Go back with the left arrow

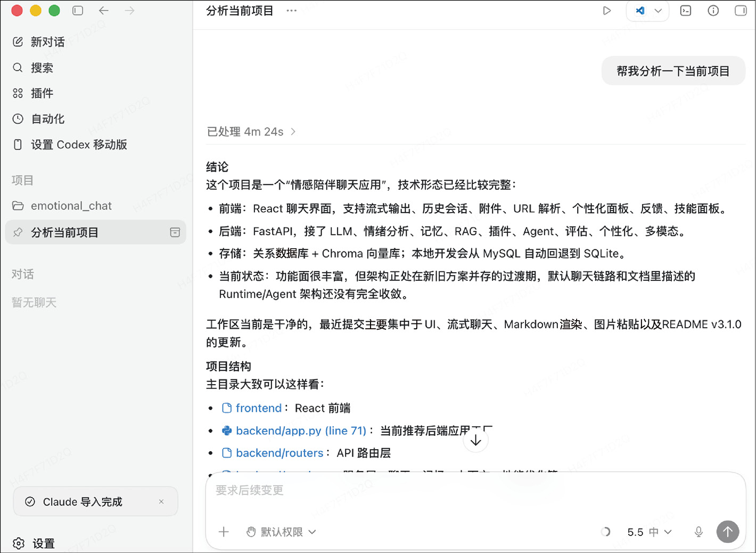[104, 11]
